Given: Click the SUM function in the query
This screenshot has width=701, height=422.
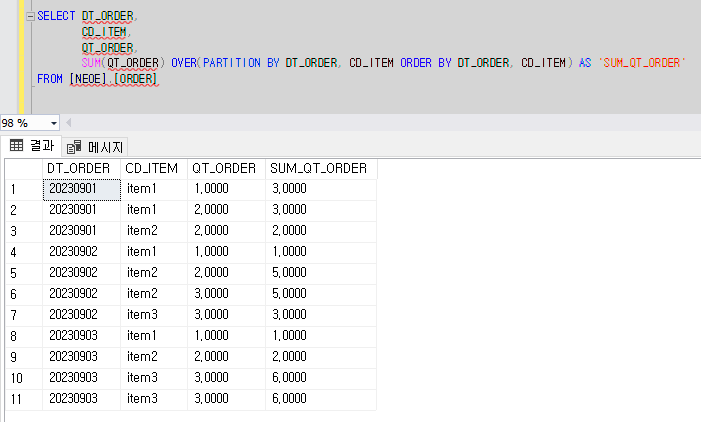Looking at the screenshot, I should [x=91, y=63].
